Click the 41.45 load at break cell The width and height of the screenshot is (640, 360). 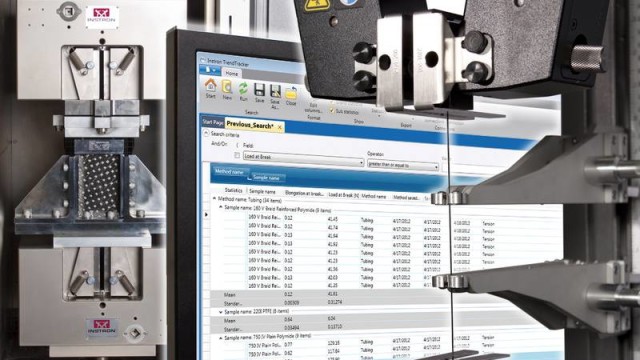333,219
